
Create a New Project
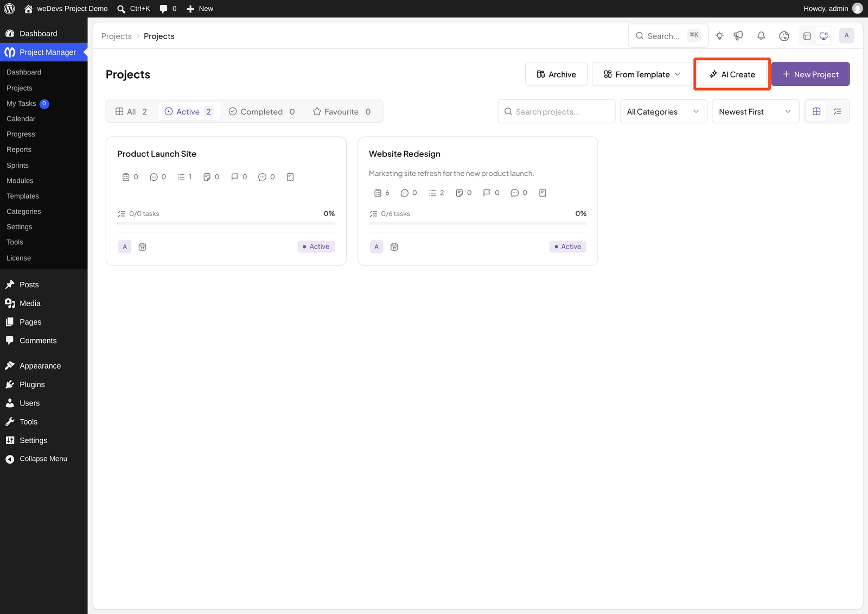point(810,74)
